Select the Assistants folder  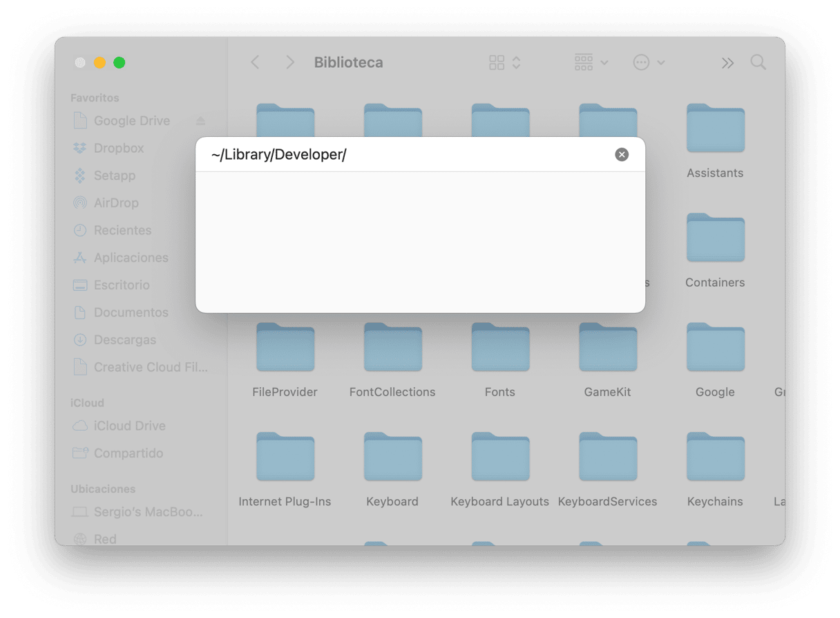(715, 129)
